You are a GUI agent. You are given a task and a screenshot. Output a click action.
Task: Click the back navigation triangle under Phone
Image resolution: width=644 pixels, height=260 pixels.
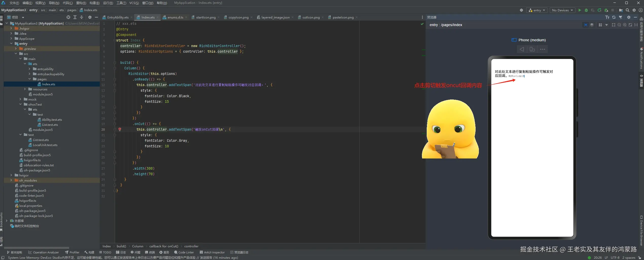pyautogui.click(x=522, y=49)
